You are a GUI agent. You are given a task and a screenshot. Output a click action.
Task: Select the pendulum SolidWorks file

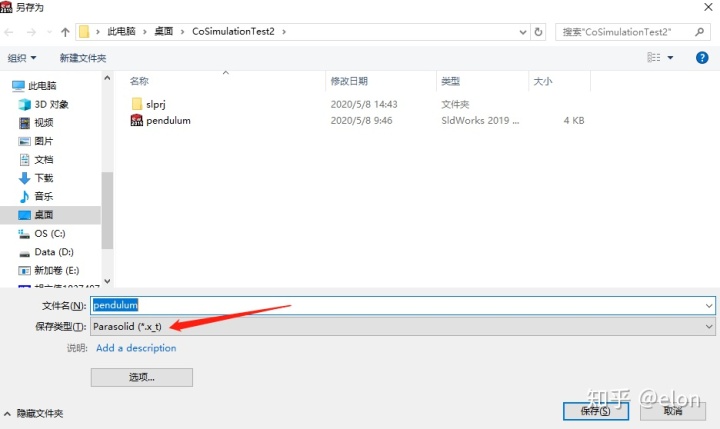[x=167, y=121]
